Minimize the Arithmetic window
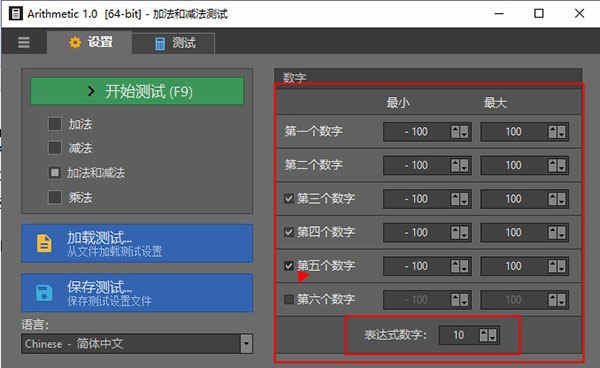Image resolution: width=600 pixels, height=368 pixels. point(499,14)
